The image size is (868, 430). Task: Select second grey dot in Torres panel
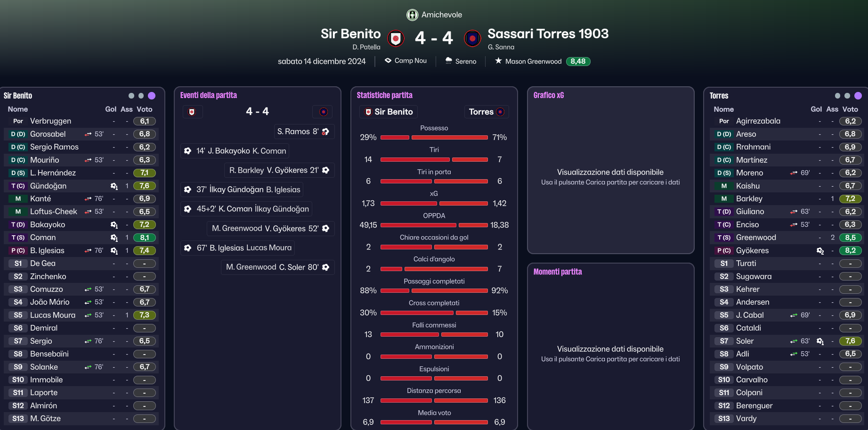(x=847, y=96)
